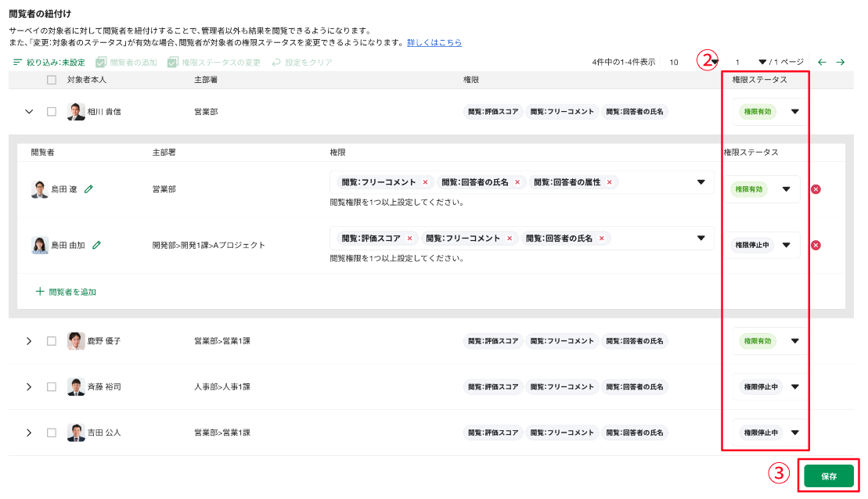The width and height of the screenshot is (868, 499).
Task: Check the box for 吉田 公人
Action: pos(52,433)
